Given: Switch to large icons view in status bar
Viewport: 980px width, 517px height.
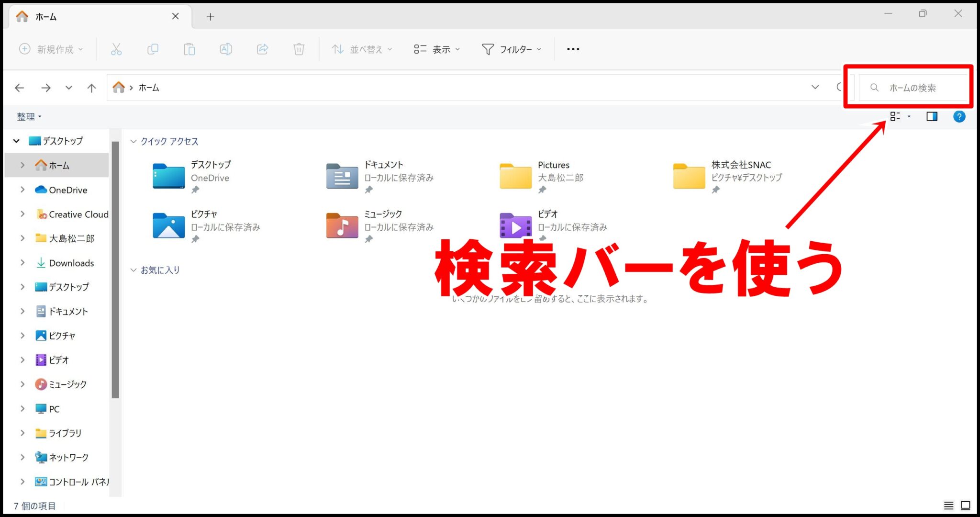Looking at the screenshot, I should (966, 505).
